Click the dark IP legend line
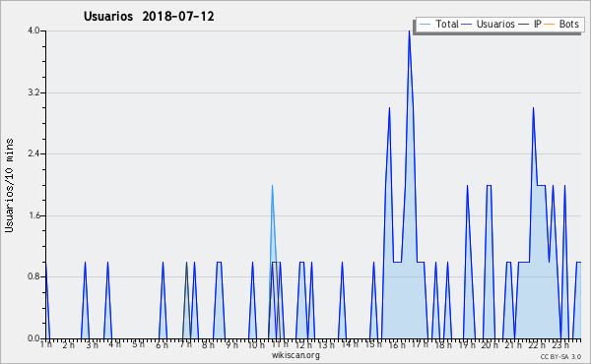This screenshot has width=591, height=364. coord(524,25)
